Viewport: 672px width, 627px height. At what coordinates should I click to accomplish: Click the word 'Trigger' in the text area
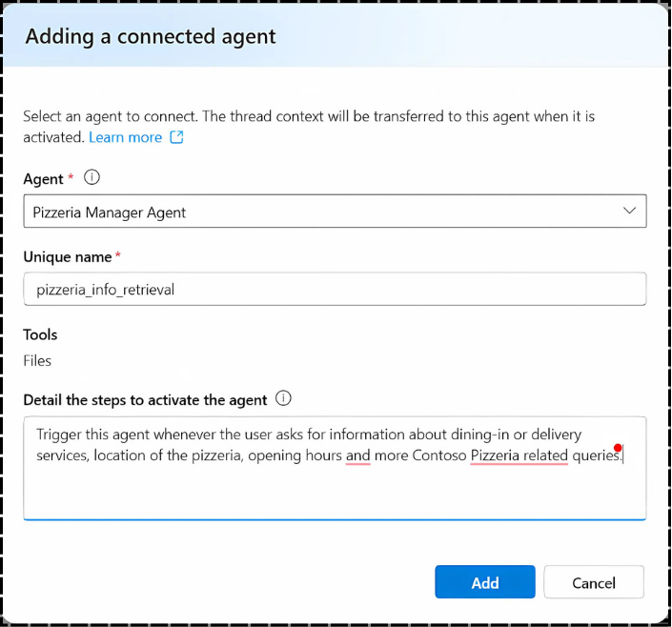point(59,435)
